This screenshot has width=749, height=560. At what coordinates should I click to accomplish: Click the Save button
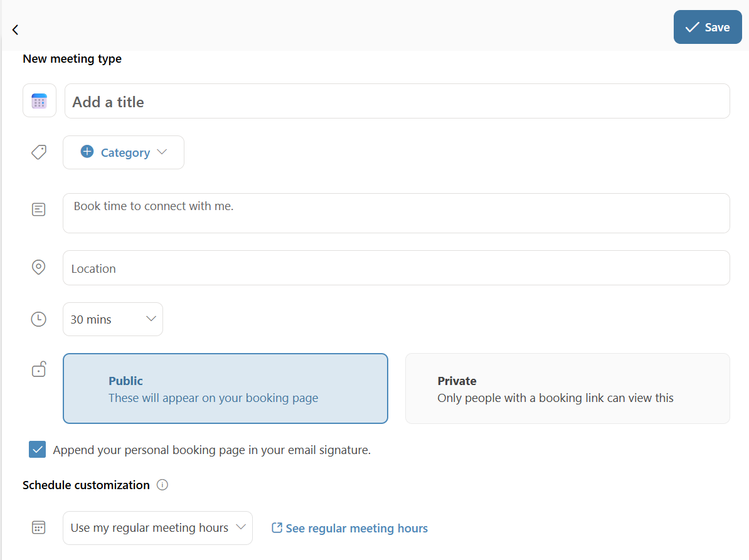pyautogui.click(x=707, y=27)
